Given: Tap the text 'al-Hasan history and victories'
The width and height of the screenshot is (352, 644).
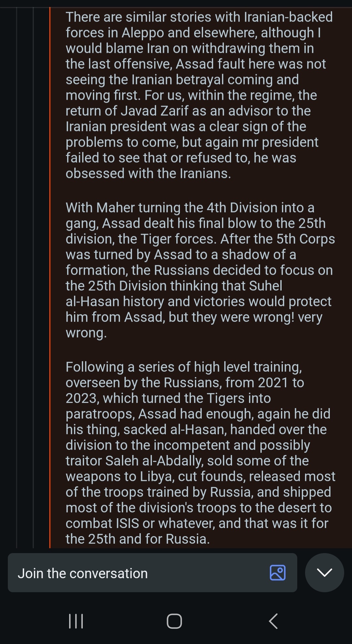Looking at the screenshot, I should coord(155,302).
